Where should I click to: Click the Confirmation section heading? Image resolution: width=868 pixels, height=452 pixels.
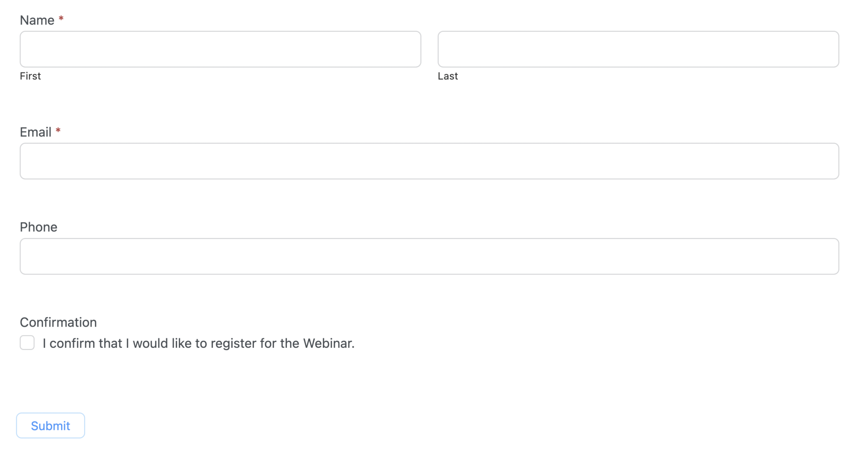[x=58, y=322]
